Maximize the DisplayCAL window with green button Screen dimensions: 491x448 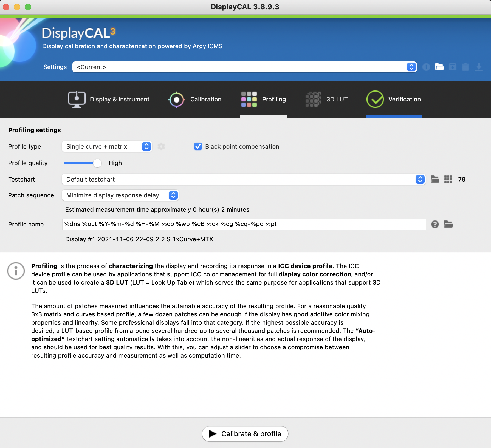click(28, 7)
